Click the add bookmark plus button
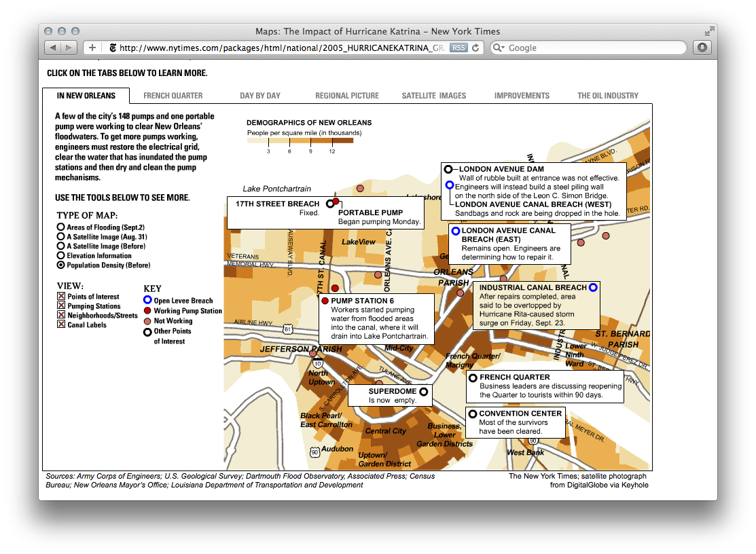This screenshot has width=756, height=554. [x=92, y=48]
